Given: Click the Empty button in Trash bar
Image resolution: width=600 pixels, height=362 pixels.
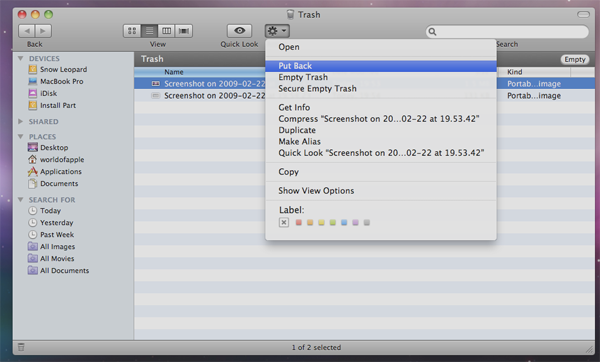Looking at the screenshot, I should coord(575,59).
